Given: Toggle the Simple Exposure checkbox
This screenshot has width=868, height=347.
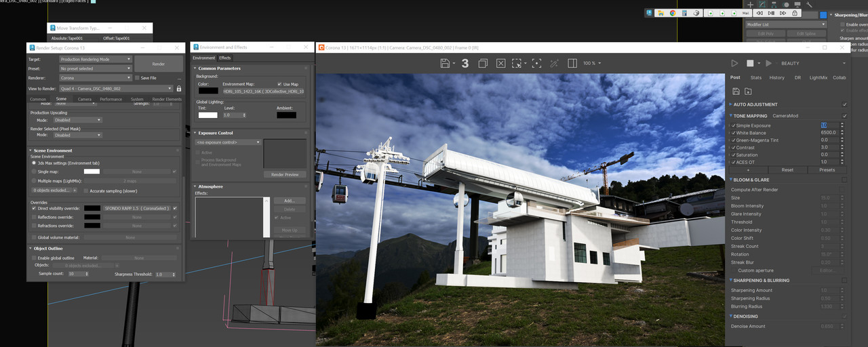Looking at the screenshot, I should coord(734,125).
